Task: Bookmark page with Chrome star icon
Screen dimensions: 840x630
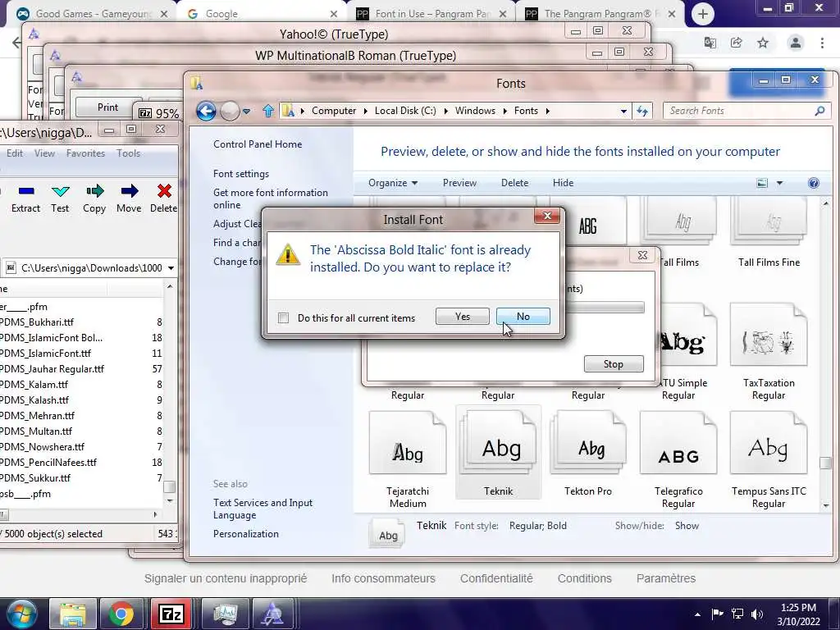Action: tap(763, 43)
